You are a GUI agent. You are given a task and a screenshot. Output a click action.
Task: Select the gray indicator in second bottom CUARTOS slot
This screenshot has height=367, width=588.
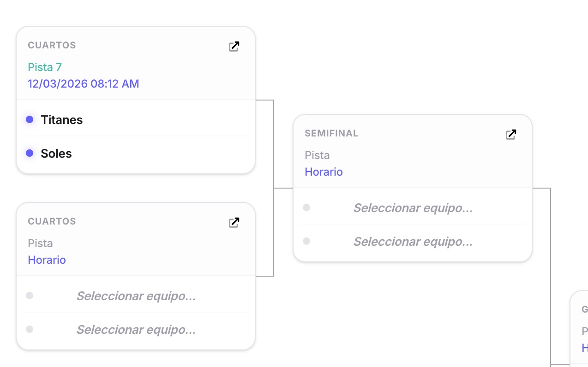point(29,330)
